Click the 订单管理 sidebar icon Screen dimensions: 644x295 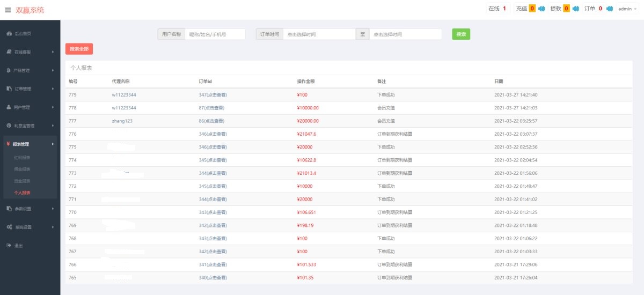(9, 88)
